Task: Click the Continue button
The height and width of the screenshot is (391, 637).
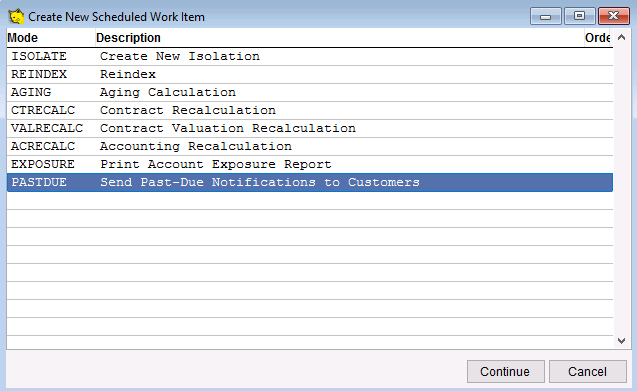Action: coord(505,371)
